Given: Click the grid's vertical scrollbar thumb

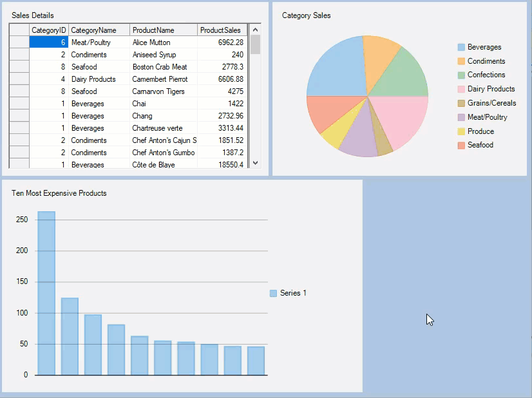Looking at the screenshot, I should 255,45.
